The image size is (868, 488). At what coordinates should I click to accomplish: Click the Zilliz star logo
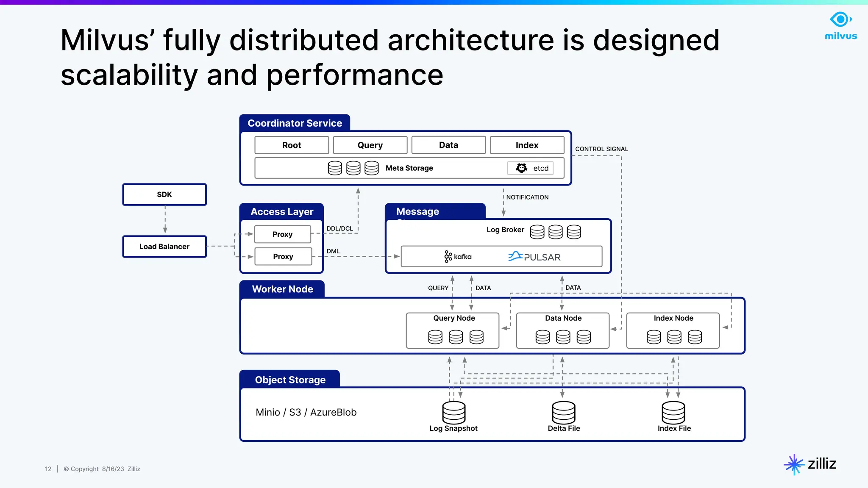(x=794, y=465)
